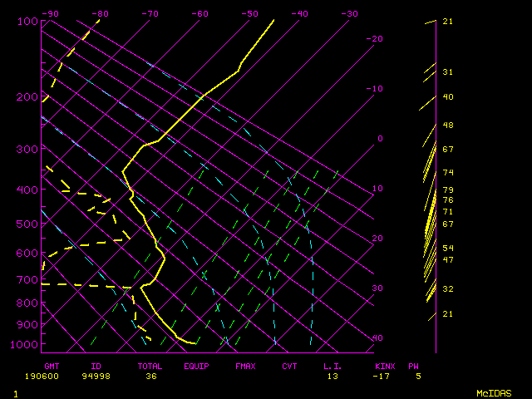Viewport: 532px width, 399px height.
Task: Click the -90 temperature label at top
Action: click(x=50, y=13)
